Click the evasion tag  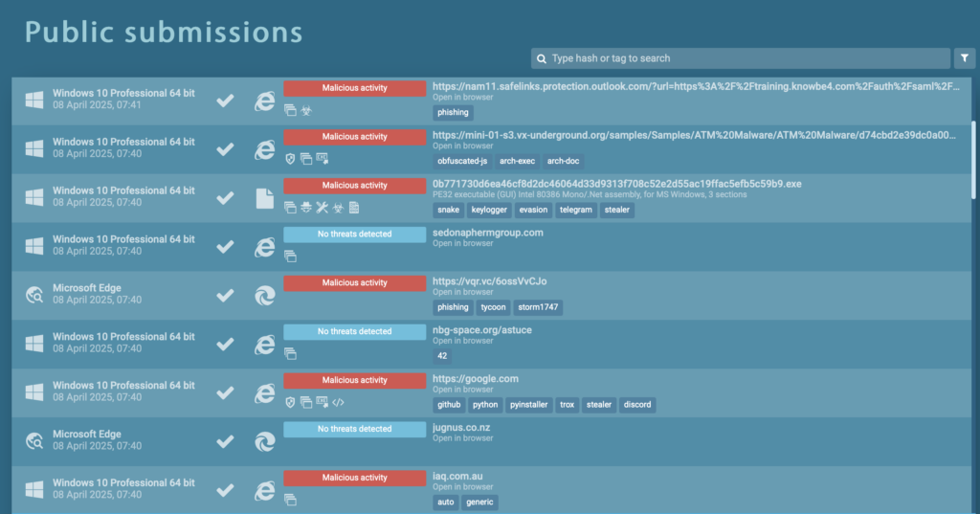tap(533, 211)
